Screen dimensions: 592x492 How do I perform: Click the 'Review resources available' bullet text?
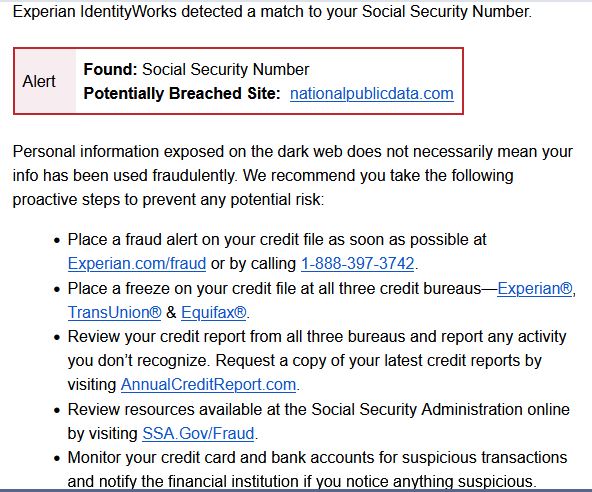[x=318, y=421]
